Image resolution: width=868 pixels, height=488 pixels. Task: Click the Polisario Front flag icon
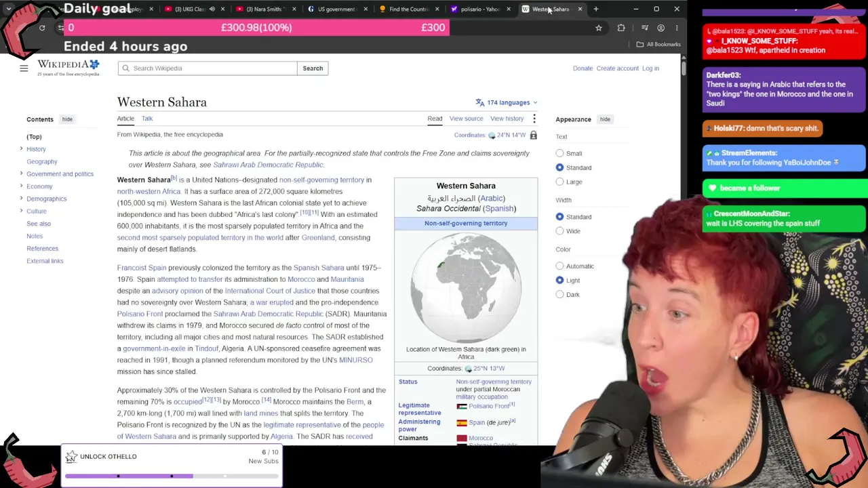(x=462, y=407)
